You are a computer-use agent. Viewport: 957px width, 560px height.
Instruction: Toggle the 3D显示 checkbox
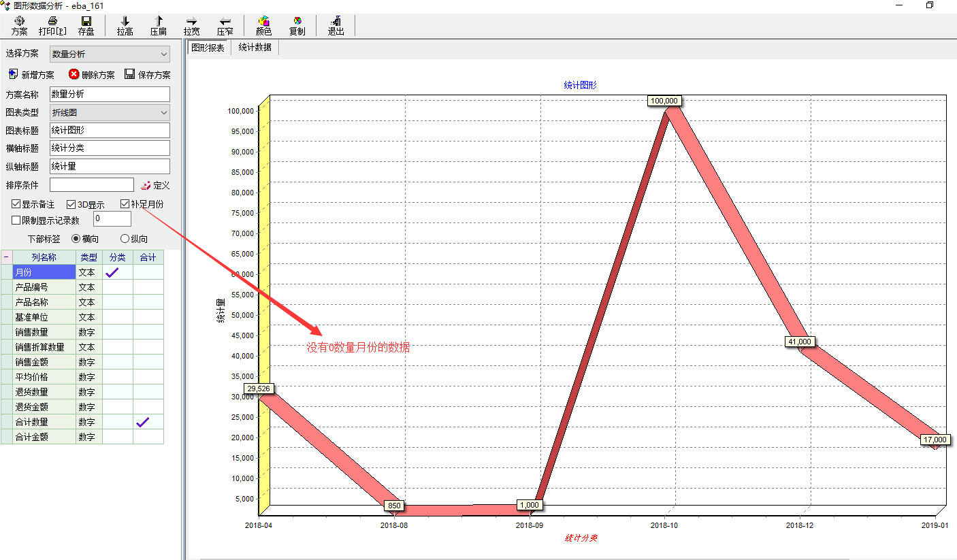(x=71, y=204)
